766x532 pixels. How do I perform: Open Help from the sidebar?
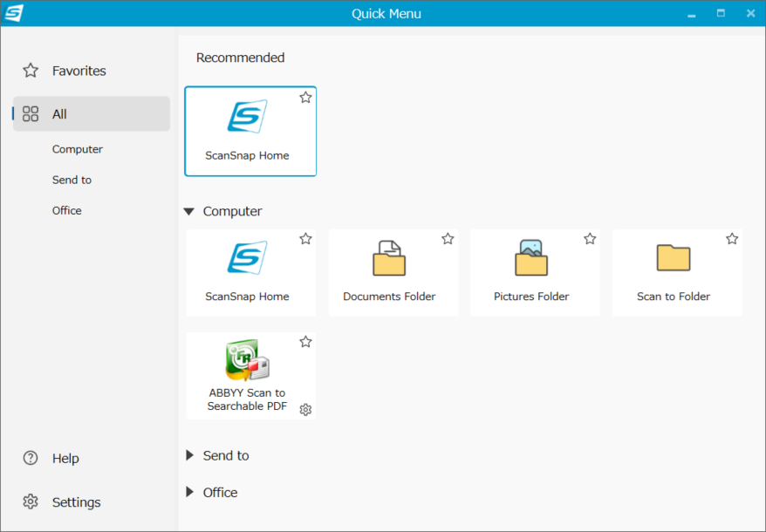[65, 459]
